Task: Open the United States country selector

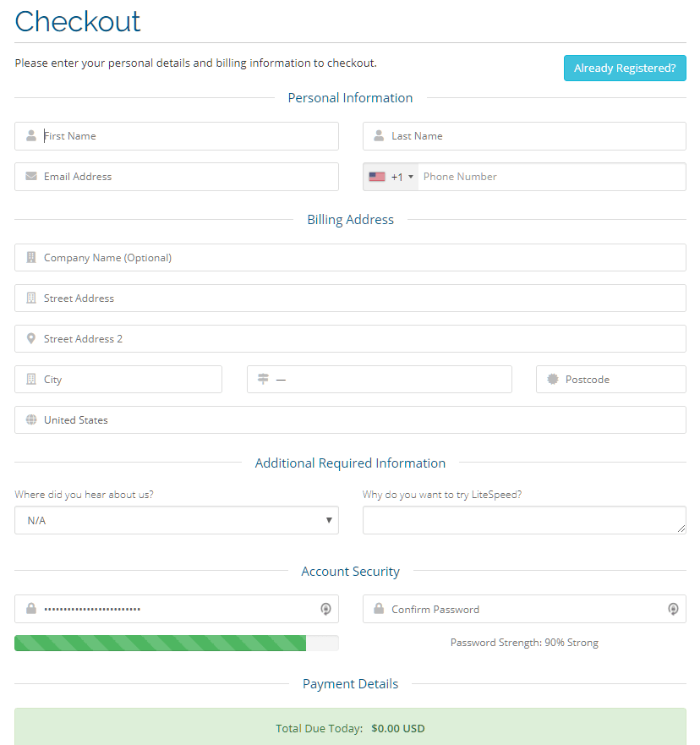Action: [350, 420]
